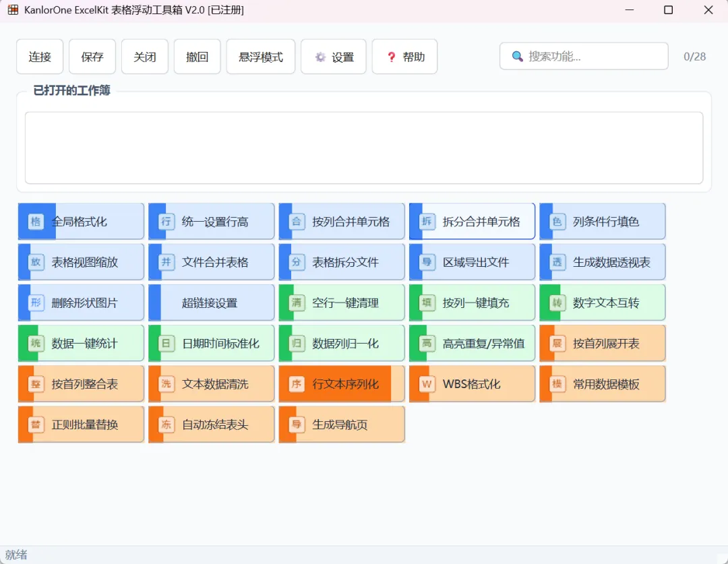Click the 转 icon of 数字文本互转

click(557, 303)
